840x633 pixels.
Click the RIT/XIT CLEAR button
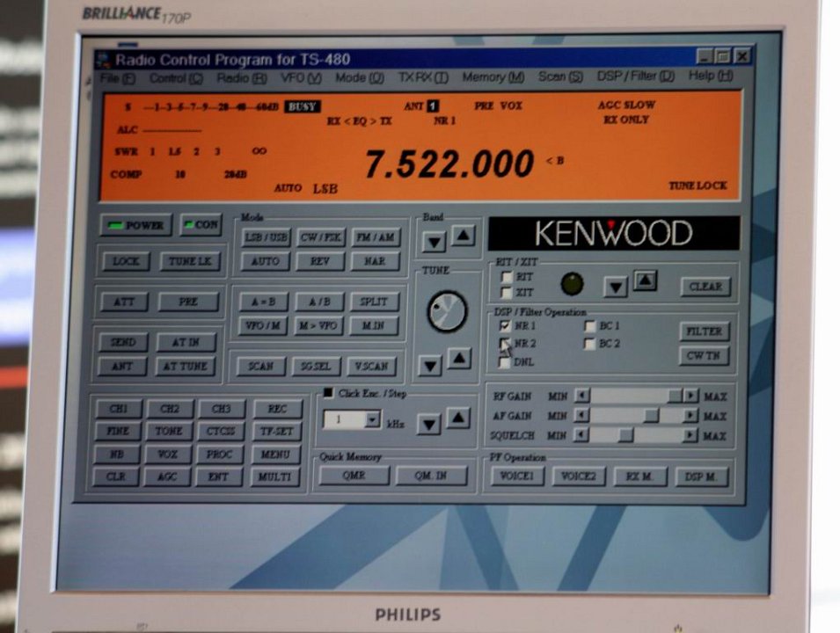pyautogui.click(x=705, y=287)
